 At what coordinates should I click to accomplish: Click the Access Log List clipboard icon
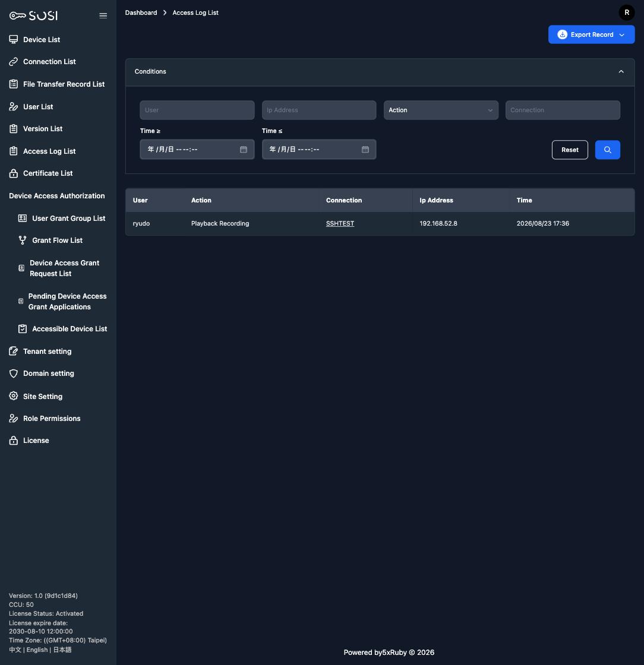[x=14, y=151]
